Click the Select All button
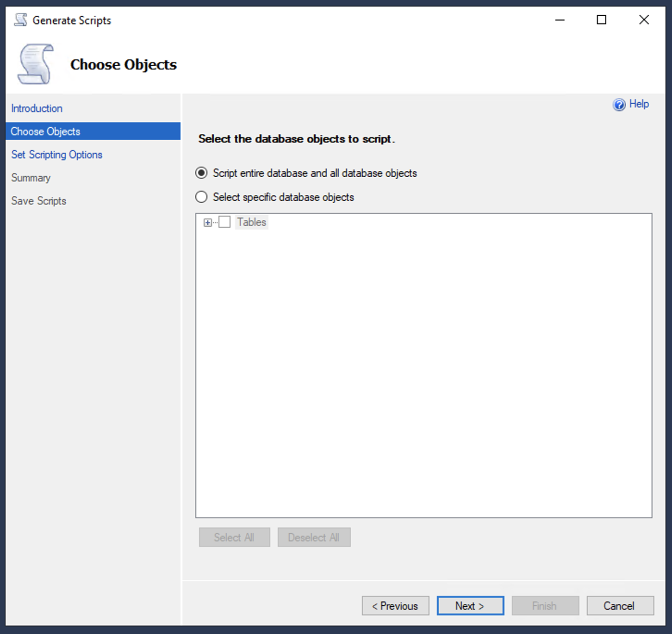 point(235,537)
